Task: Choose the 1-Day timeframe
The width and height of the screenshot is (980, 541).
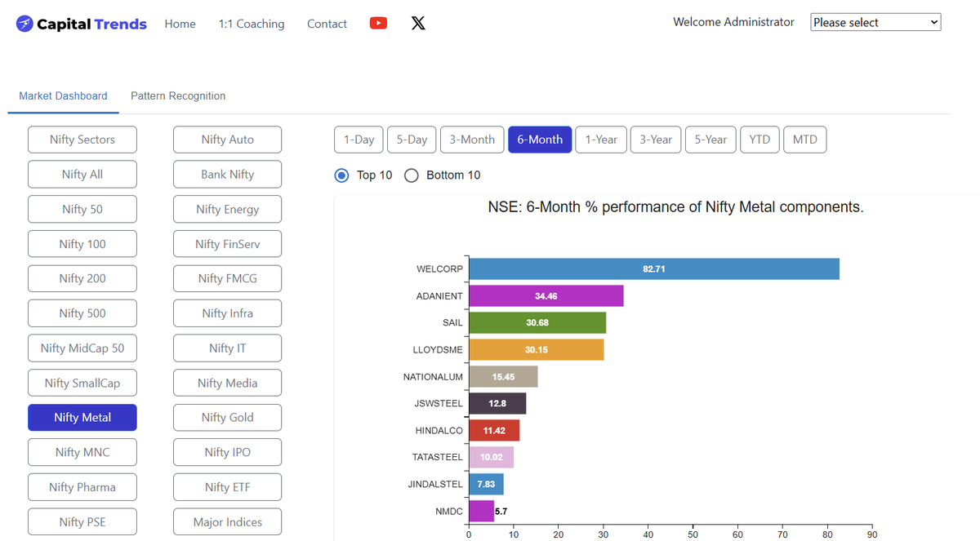Action: pos(359,140)
